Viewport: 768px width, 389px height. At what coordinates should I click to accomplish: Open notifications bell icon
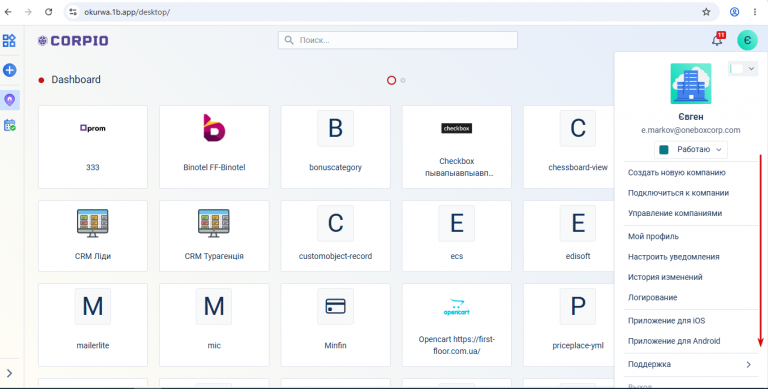[717, 40]
